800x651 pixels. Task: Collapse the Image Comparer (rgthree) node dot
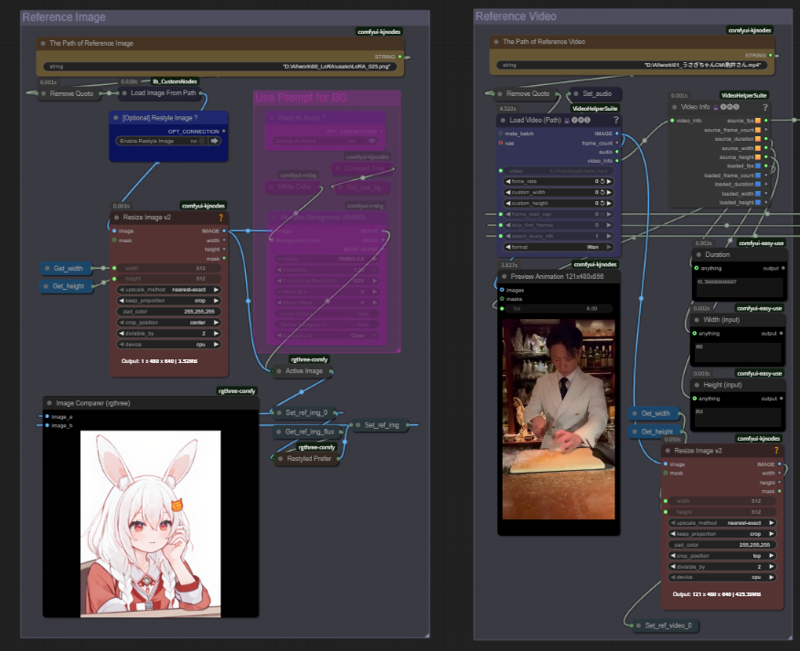[x=49, y=403]
